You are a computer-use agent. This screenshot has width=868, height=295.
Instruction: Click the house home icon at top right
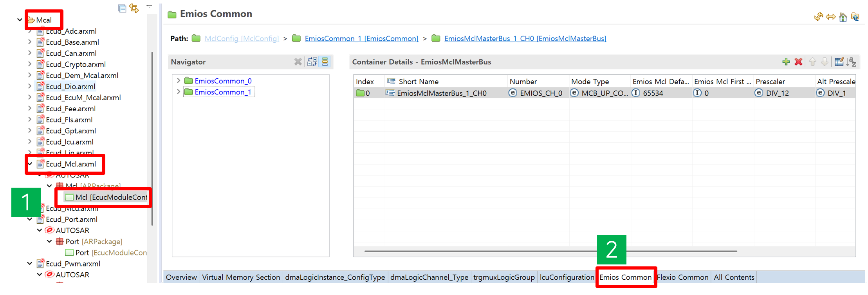(x=843, y=17)
